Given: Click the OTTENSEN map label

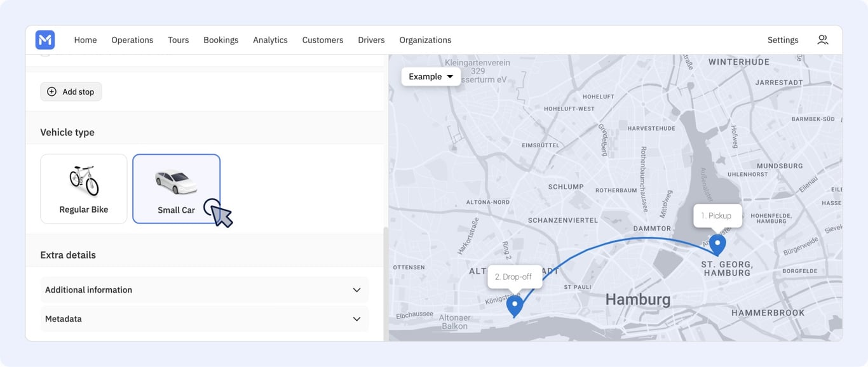Looking at the screenshot, I should 409,267.
